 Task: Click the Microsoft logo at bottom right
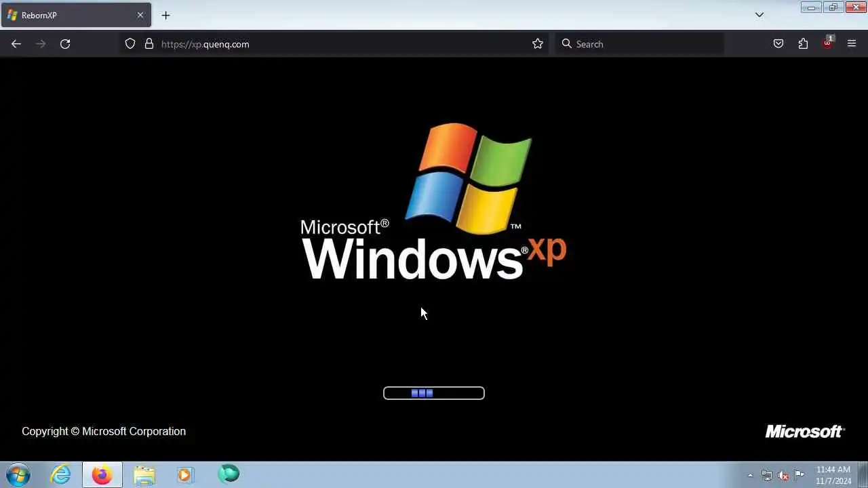[x=805, y=432]
